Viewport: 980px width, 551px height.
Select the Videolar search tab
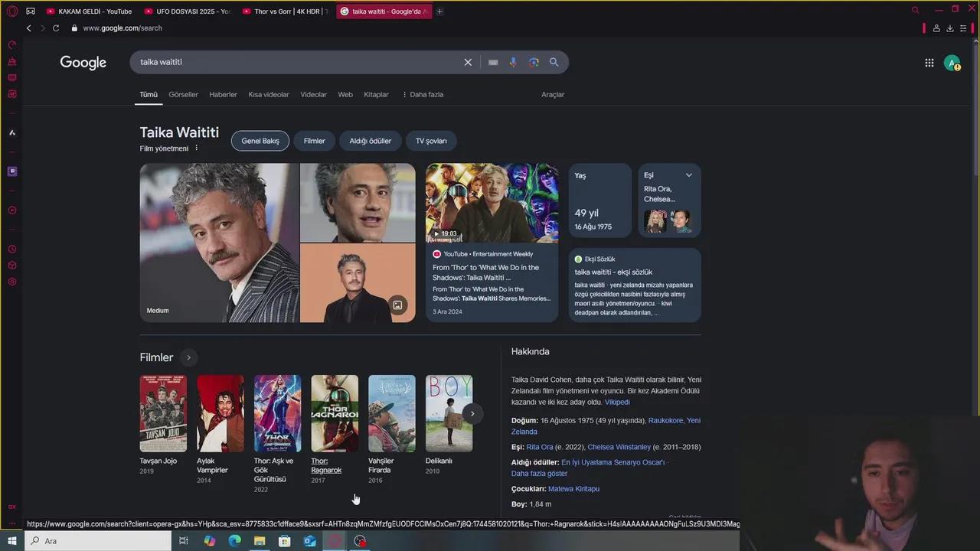coord(313,95)
